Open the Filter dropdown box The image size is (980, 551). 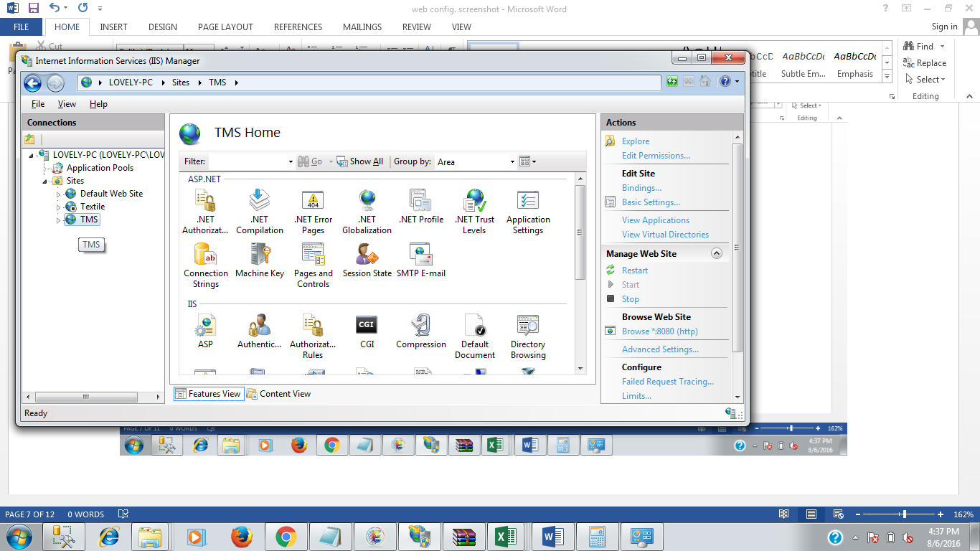(251, 161)
